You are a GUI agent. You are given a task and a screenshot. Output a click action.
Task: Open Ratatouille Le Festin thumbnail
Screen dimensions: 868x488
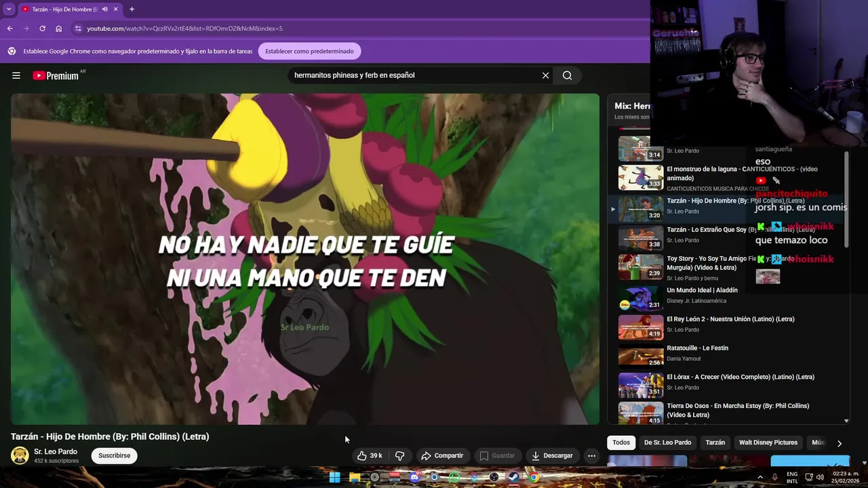(x=641, y=355)
